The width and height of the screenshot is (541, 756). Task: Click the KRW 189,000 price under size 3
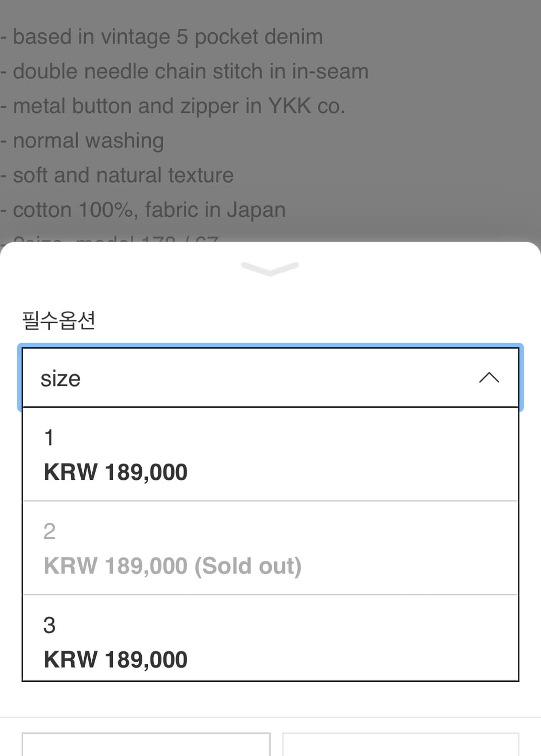(115, 660)
